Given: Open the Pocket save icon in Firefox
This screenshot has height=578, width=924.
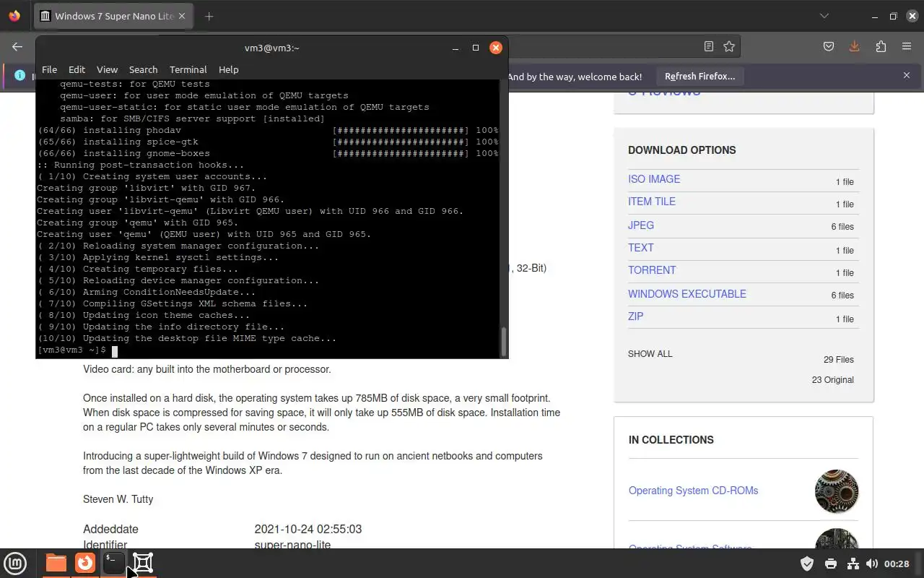Looking at the screenshot, I should pos(829,46).
